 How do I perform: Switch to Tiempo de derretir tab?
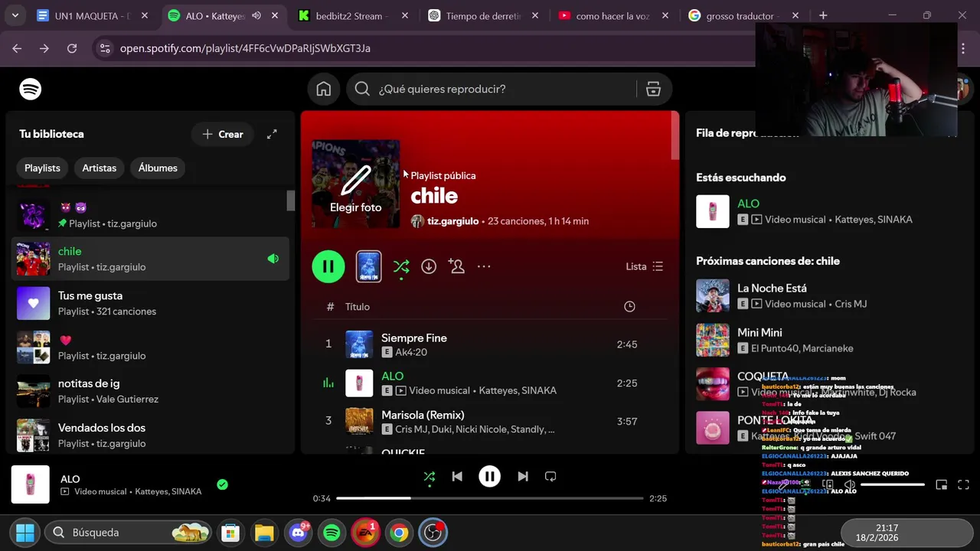click(483, 15)
